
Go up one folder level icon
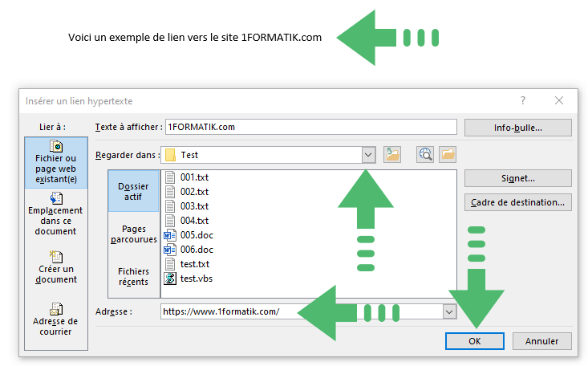click(392, 155)
